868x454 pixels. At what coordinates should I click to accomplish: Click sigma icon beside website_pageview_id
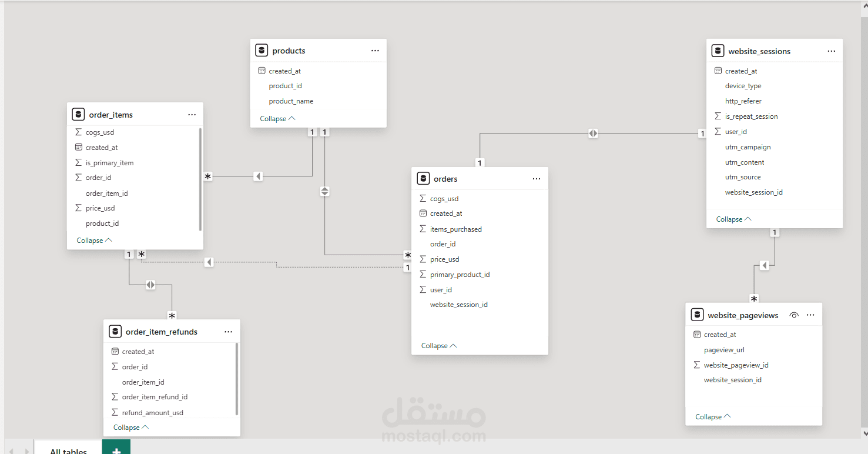pyautogui.click(x=697, y=365)
